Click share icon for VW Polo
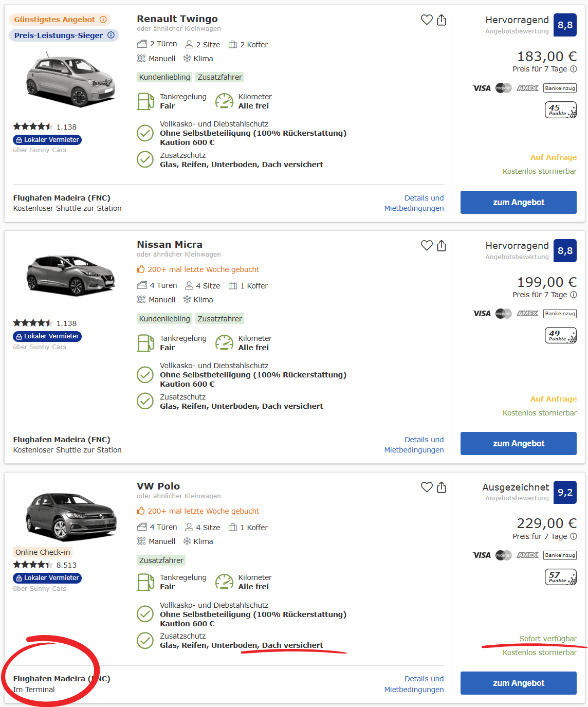Viewport: 588px width, 707px height. pos(442,487)
